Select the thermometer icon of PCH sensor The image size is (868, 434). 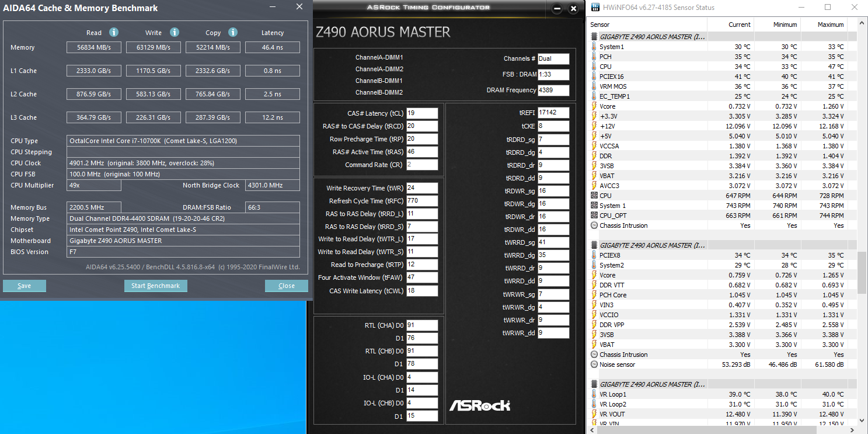pos(594,57)
